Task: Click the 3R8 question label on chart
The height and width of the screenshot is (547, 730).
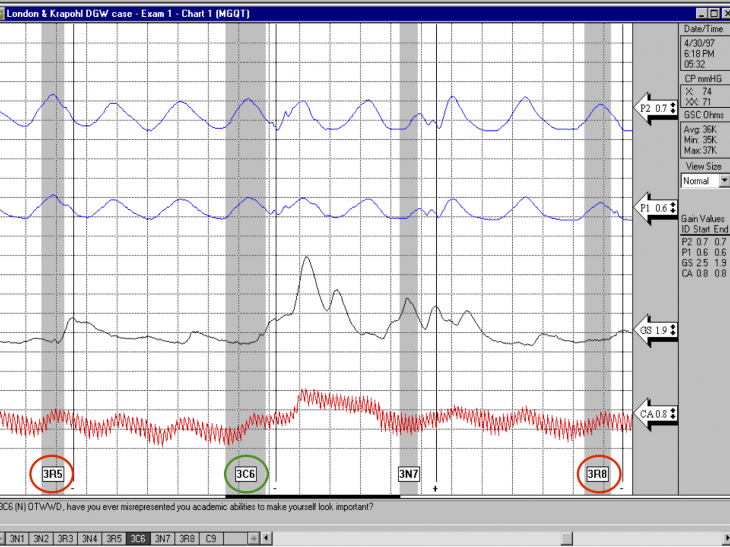Action: pos(597,473)
